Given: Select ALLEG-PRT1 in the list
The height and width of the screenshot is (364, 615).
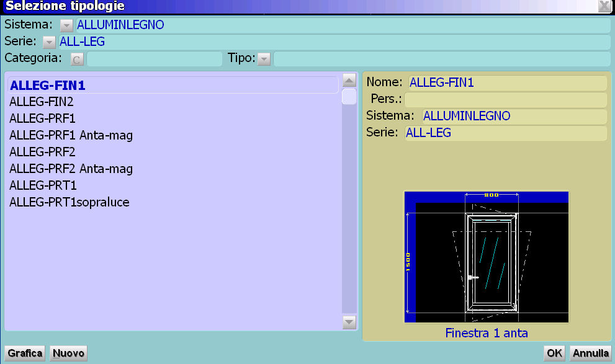Looking at the screenshot, I should (x=173, y=185).
